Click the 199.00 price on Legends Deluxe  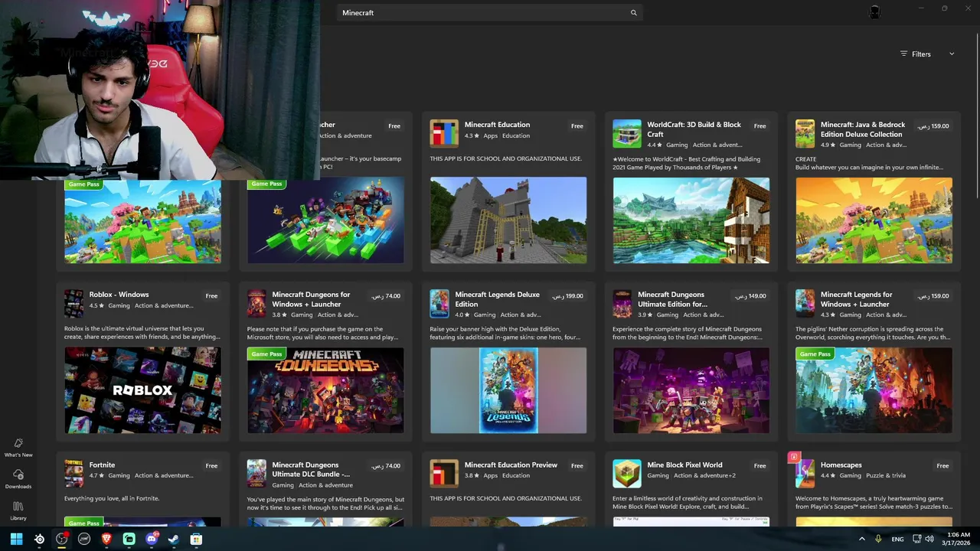(x=568, y=296)
